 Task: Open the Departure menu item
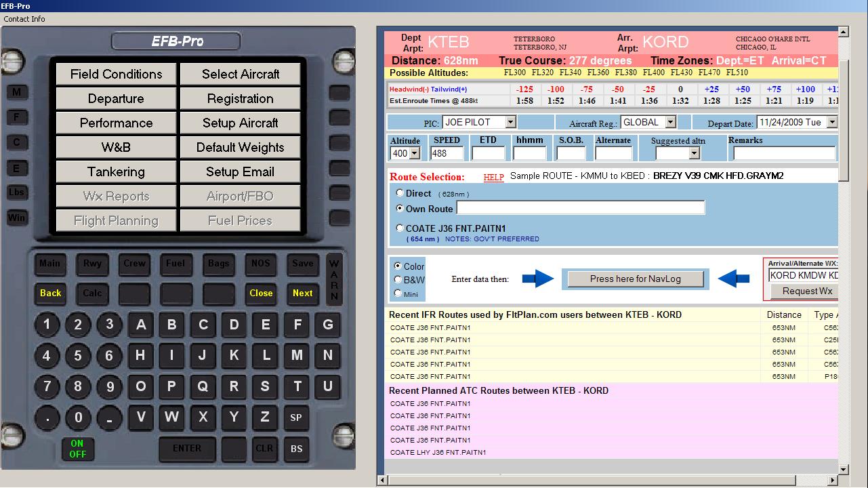(116, 99)
